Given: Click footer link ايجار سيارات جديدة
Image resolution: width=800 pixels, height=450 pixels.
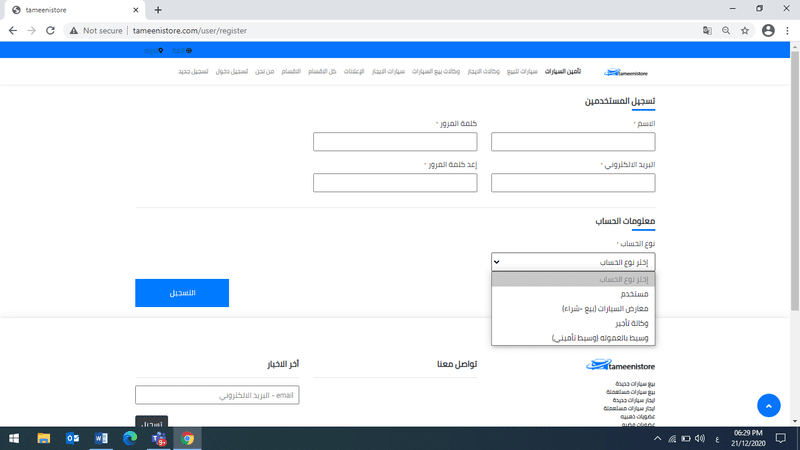Looking at the screenshot, I should (x=634, y=400).
